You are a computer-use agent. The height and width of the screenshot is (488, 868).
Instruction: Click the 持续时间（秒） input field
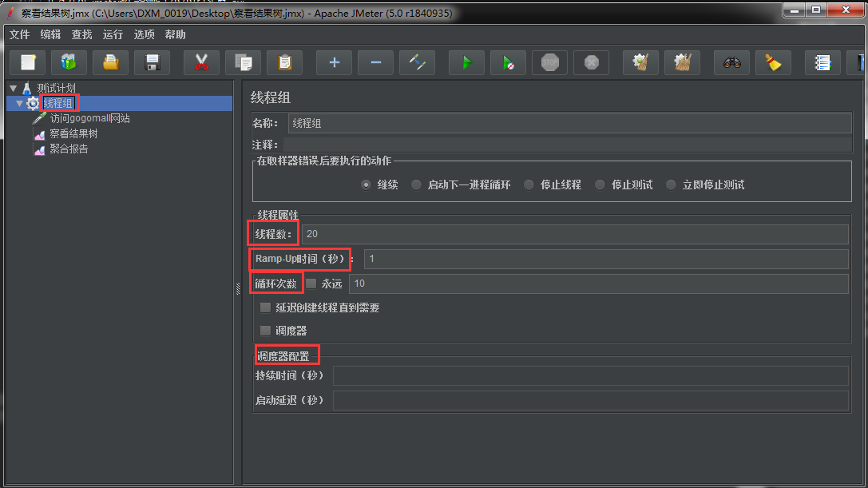(591, 375)
